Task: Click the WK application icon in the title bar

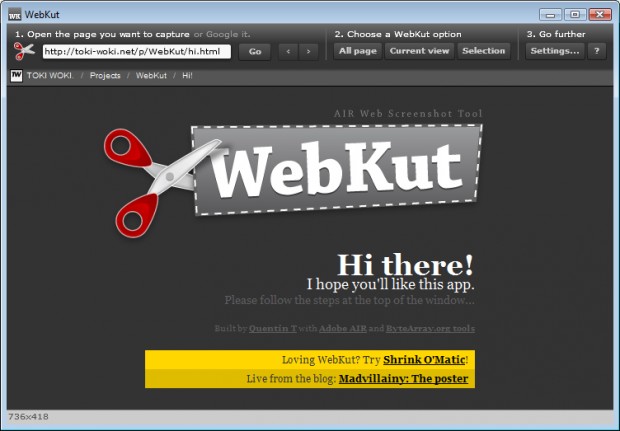Action: pos(15,15)
